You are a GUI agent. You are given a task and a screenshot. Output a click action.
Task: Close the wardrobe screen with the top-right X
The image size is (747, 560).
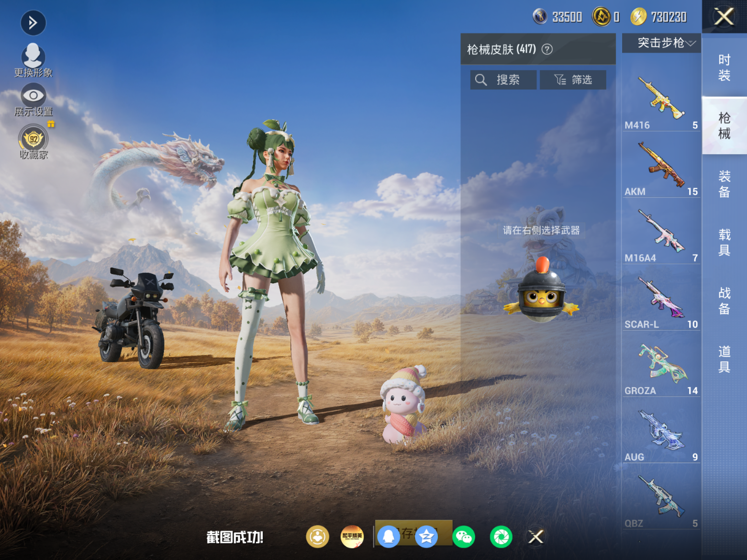tap(724, 17)
